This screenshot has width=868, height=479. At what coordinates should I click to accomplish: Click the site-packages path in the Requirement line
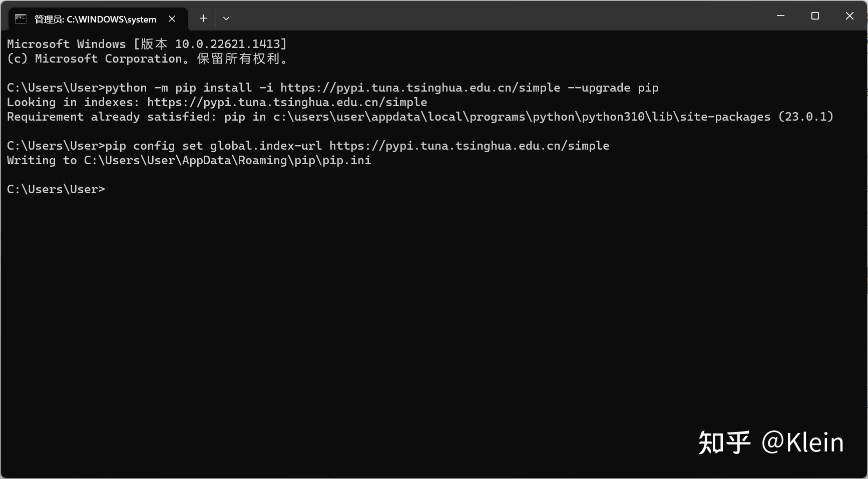(x=522, y=117)
